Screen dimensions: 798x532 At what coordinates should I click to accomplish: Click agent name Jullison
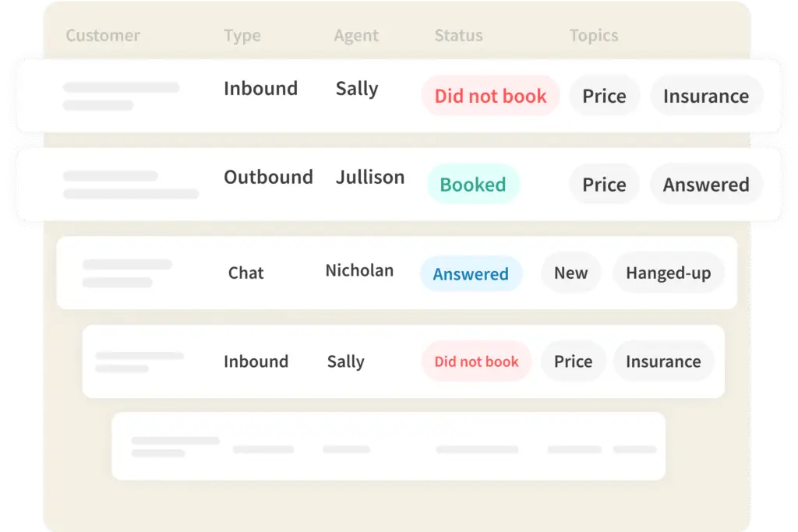[370, 177]
